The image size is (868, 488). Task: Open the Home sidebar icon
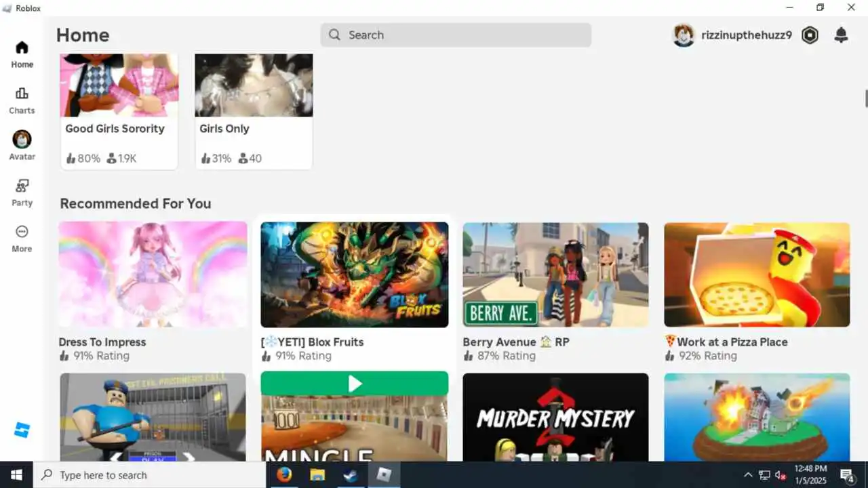(x=22, y=47)
